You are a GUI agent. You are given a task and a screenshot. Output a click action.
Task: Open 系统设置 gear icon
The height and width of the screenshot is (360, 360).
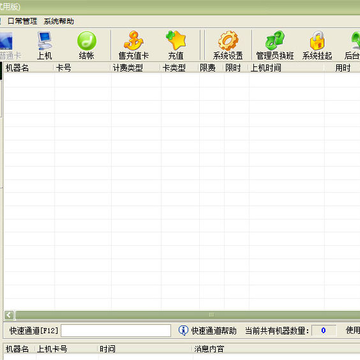click(228, 41)
